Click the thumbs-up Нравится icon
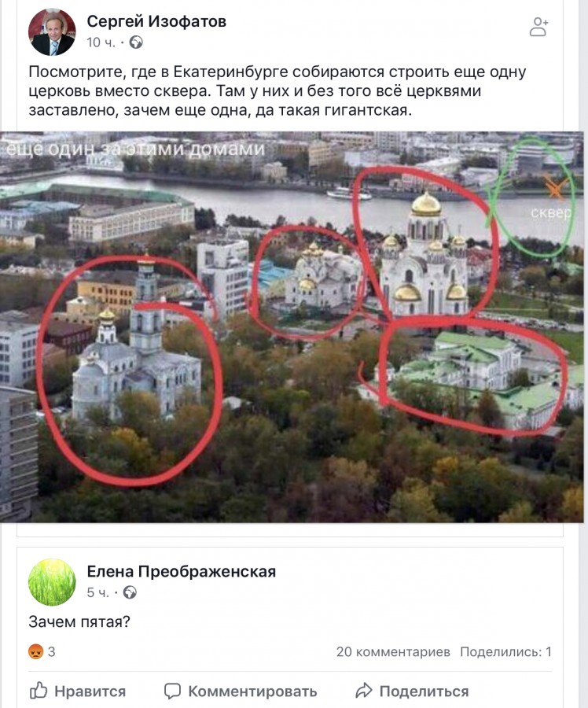Viewport: 588px width, 708px height. tap(39, 691)
